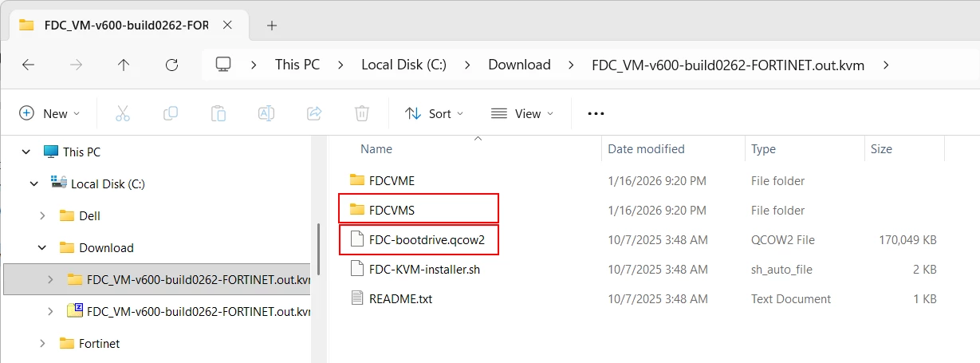
Task: Collapse the Local Disk (C:) tree node
Action: tap(33, 183)
